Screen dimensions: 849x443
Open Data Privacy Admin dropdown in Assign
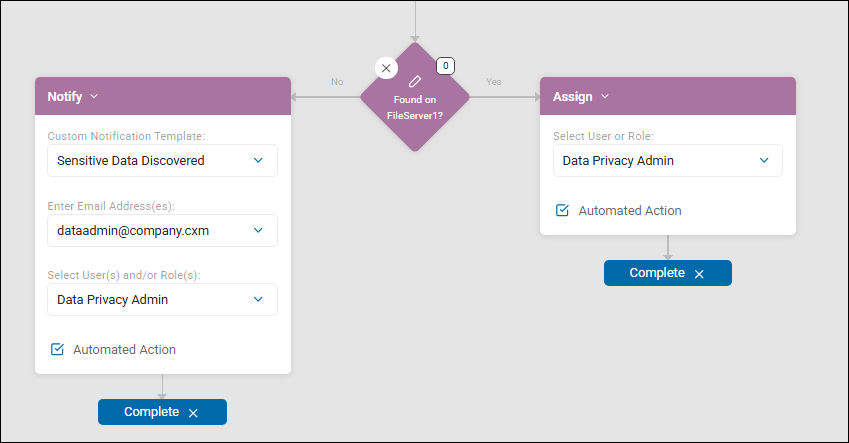668,160
